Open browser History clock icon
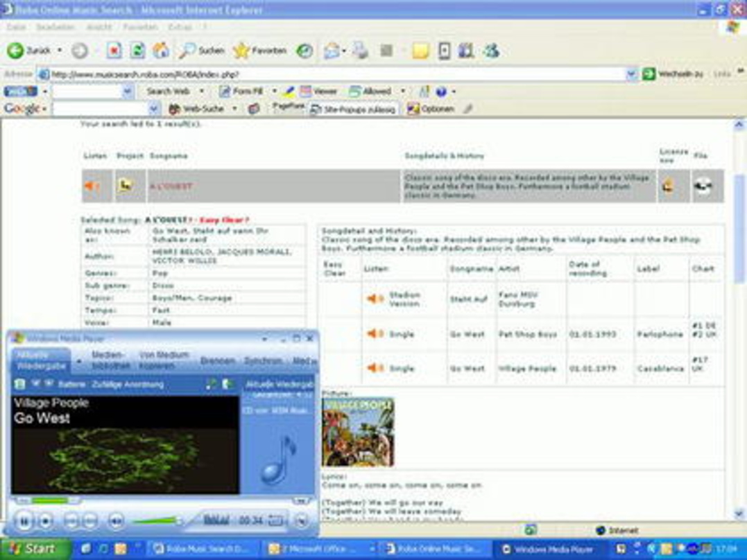This screenshot has height=560, width=747. click(304, 51)
